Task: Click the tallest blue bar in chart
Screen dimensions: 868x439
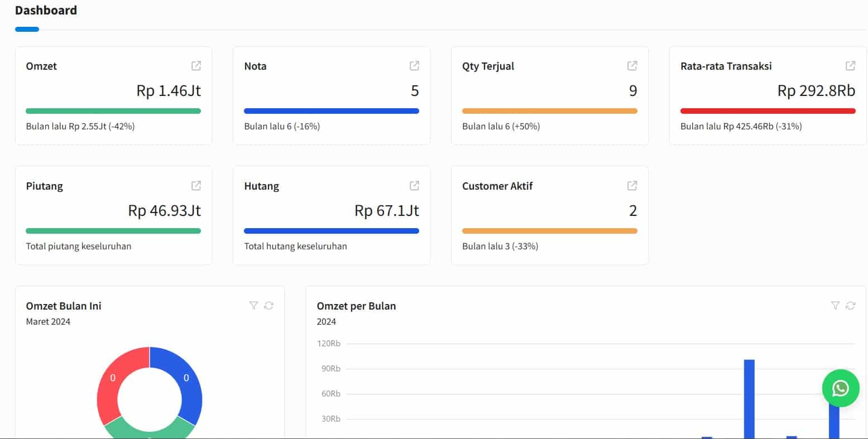Action: (x=749, y=399)
